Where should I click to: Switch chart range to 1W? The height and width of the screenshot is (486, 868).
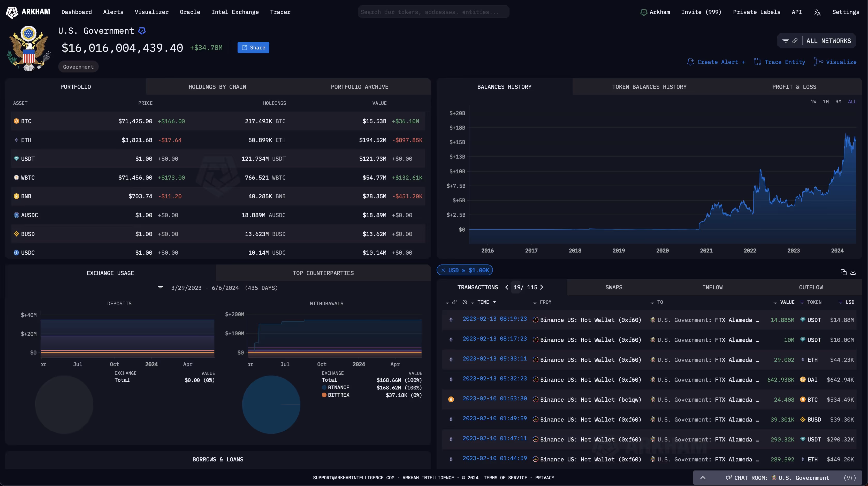click(813, 101)
